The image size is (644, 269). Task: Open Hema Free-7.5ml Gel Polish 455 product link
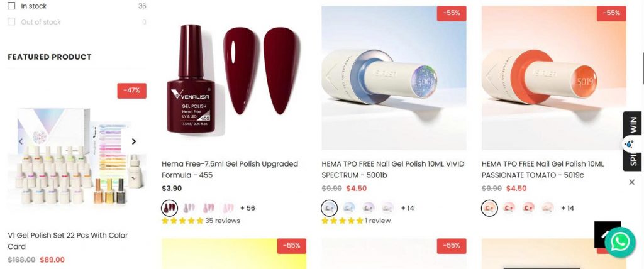click(x=230, y=169)
